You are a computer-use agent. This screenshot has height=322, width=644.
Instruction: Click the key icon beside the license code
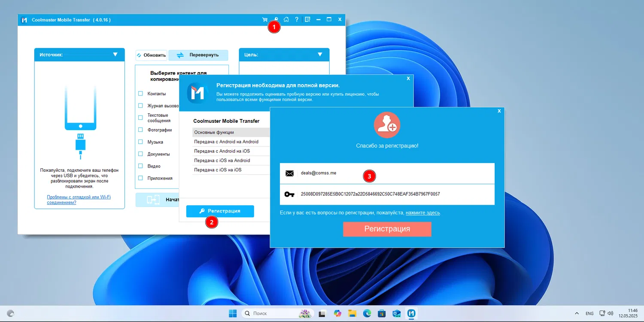point(289,194)
